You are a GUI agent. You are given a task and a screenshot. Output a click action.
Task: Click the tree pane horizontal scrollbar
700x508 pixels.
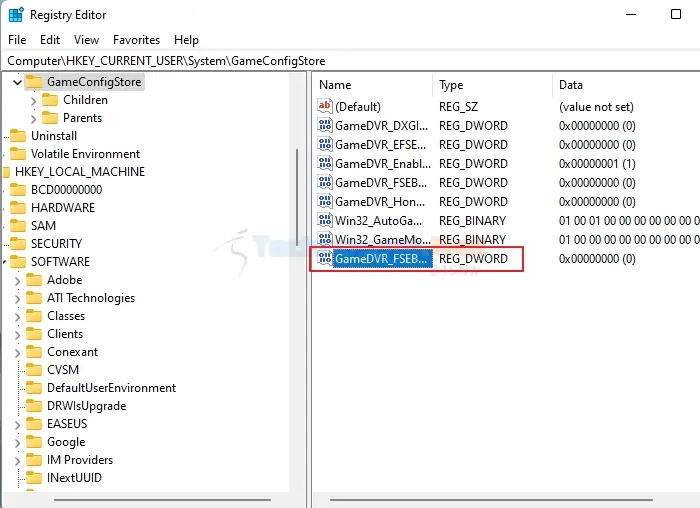point(162,500)
